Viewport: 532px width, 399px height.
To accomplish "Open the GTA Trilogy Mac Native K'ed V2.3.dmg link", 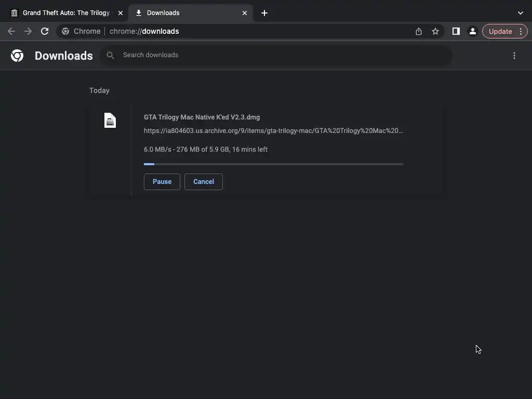I will [202, 117].
